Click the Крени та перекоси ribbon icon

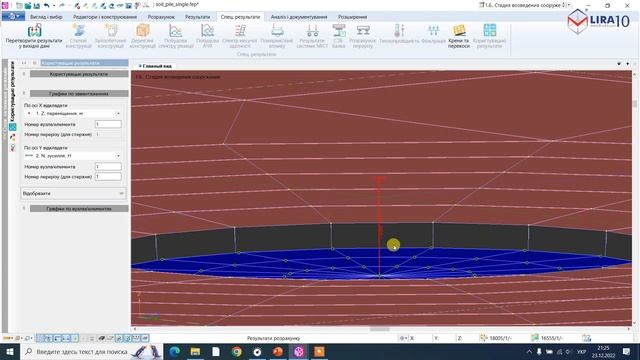459,36
